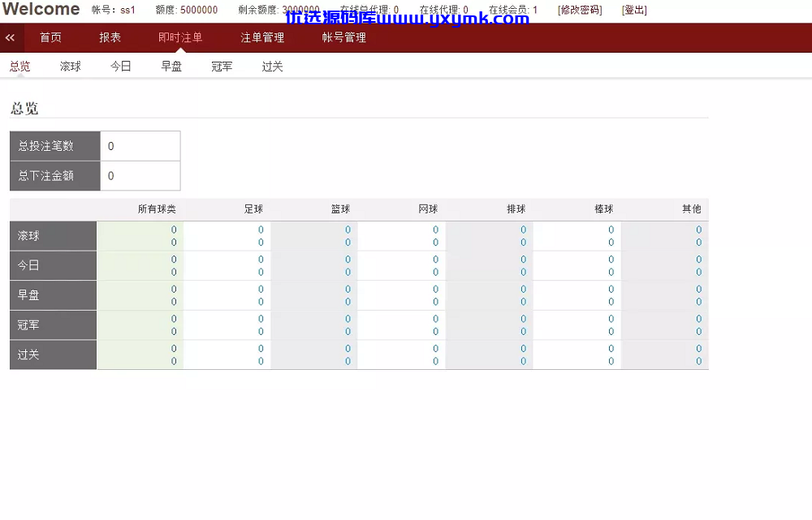Select the 滚球 row header in table

point(53,236)
